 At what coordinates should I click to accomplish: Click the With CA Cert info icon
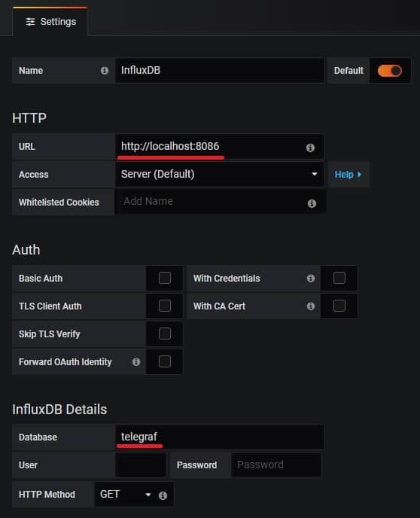pyautogui.click(x=311, y=306)
